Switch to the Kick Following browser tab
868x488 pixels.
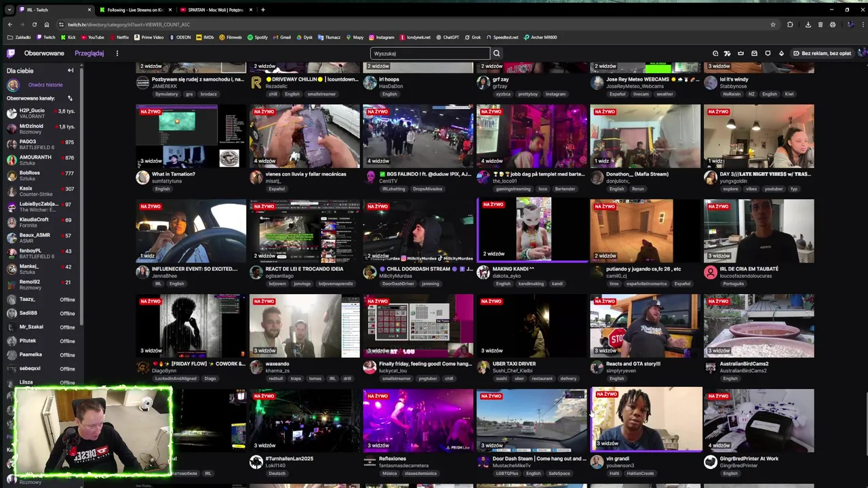(135, 9)
